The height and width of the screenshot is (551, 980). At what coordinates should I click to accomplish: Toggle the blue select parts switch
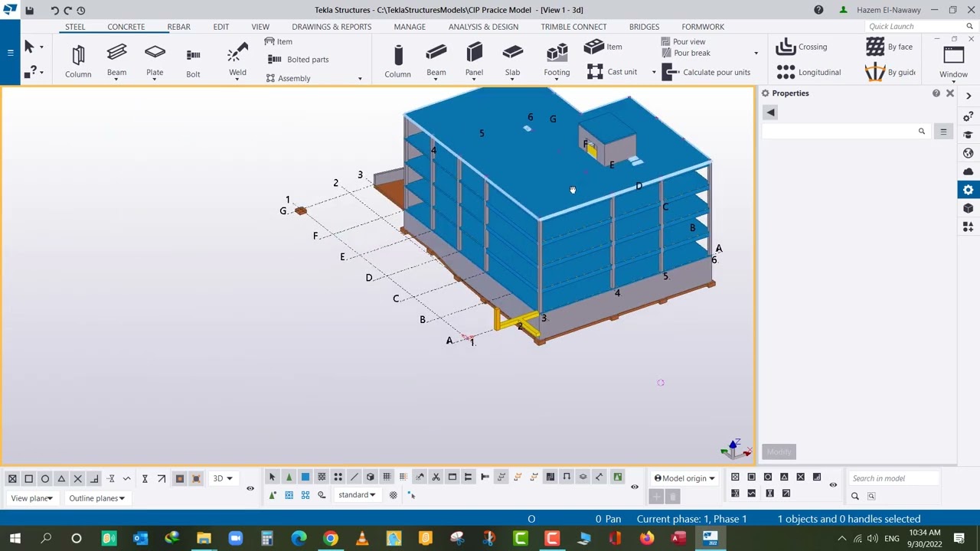[x=305, y=477]
